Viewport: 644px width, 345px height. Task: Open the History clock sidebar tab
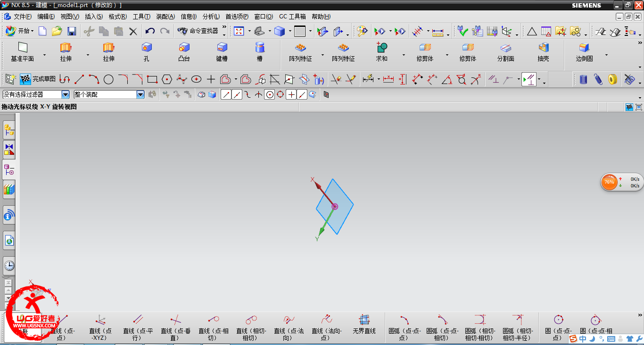click(x=9, y=265)
